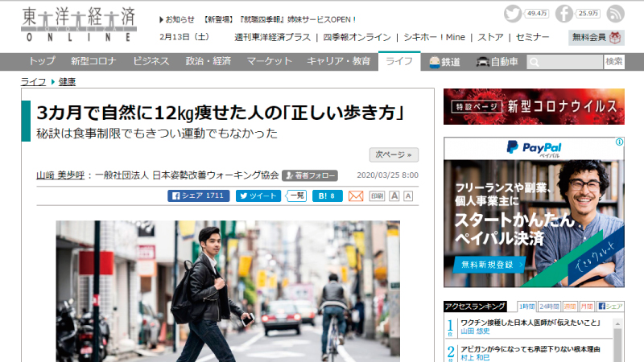The width and height of the screenshot is (644, 362).
Task: Bookmark article with Hatena B! button
Action: click(x=327, y=195)
